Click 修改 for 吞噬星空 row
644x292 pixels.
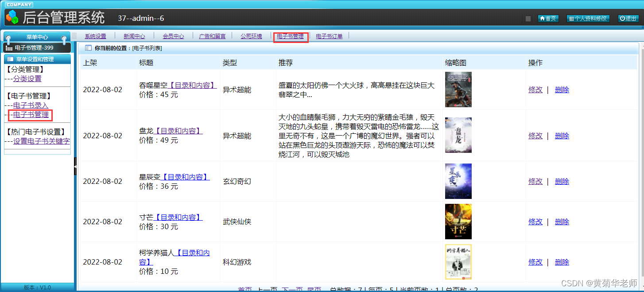535,90
